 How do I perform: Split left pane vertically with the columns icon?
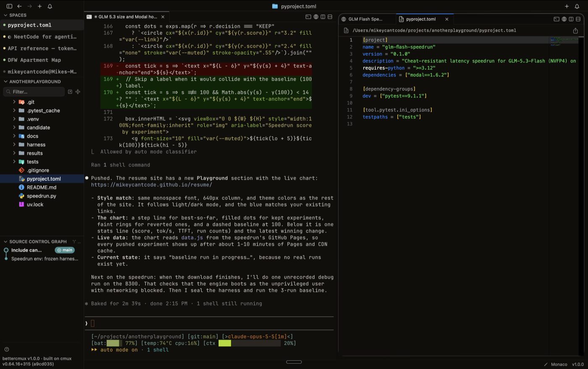click(x=323, y=17)
